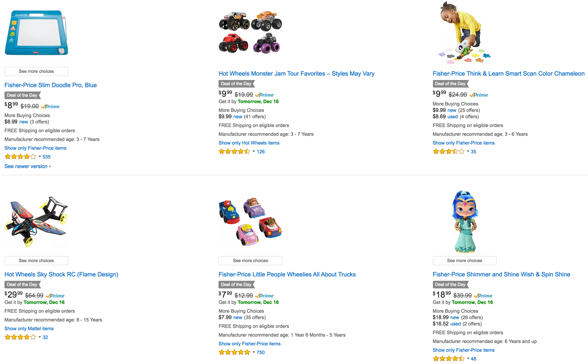Click the Fisher-Price Slim Doodle Pro product image
The width and height of the screenshot is (588, 364).
pos(36,33)
